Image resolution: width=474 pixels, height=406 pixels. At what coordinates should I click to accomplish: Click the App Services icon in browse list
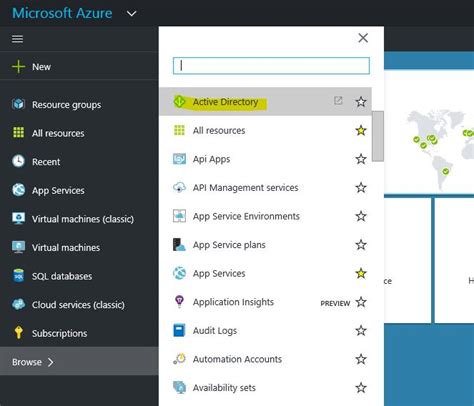coord(179,273)
